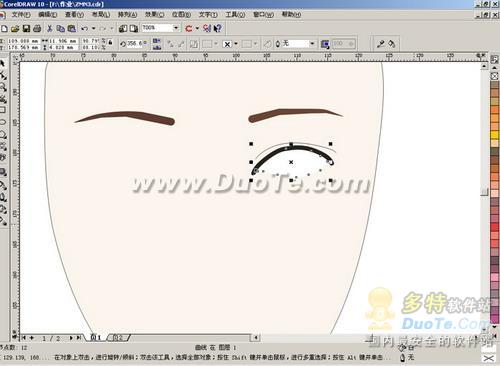Image resolution: width=500 pixels, height=366 pixels.
Task: Pick the pink swatch in color palette
Action: [494, 277]
